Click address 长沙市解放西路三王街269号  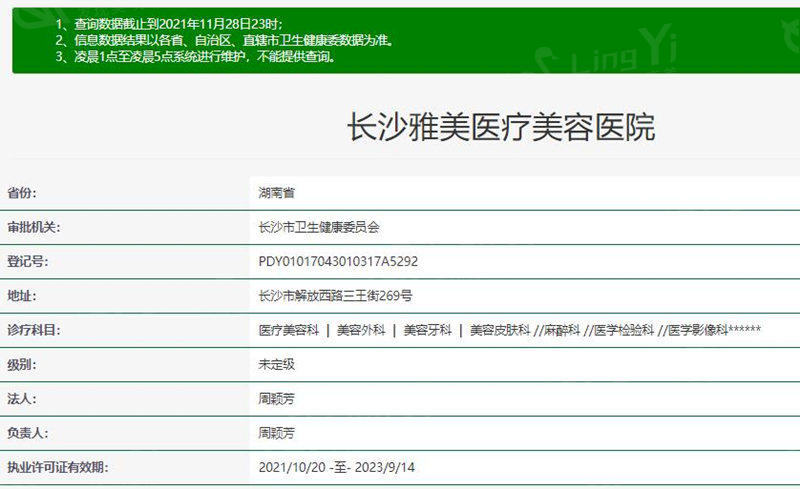tap(336, 296)
